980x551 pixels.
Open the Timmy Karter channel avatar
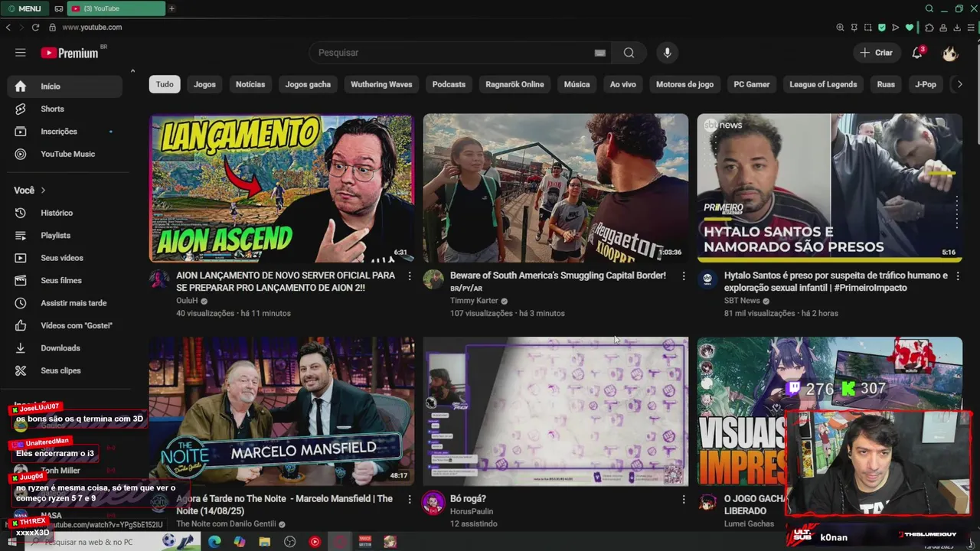point(433,279)
